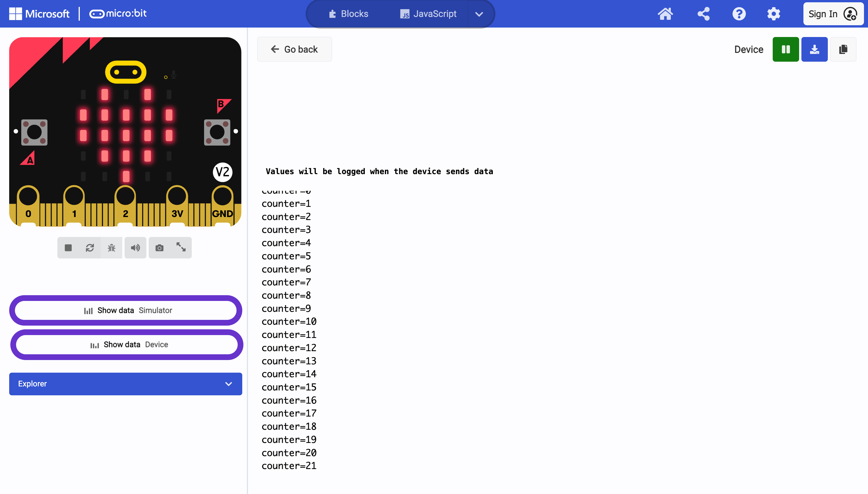The image size is (868, 494).
Task: Click the console line counter=1
Action: 286,204
